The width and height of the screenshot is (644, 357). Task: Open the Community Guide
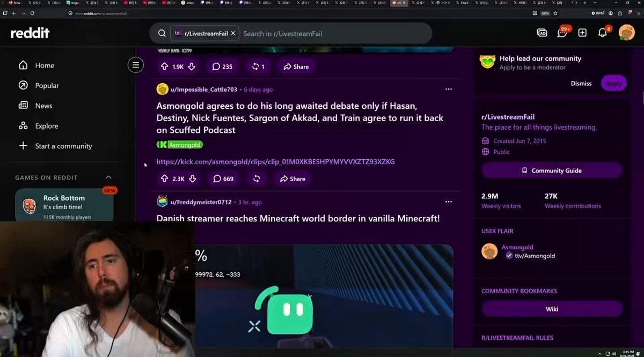[x=552, y=170]
